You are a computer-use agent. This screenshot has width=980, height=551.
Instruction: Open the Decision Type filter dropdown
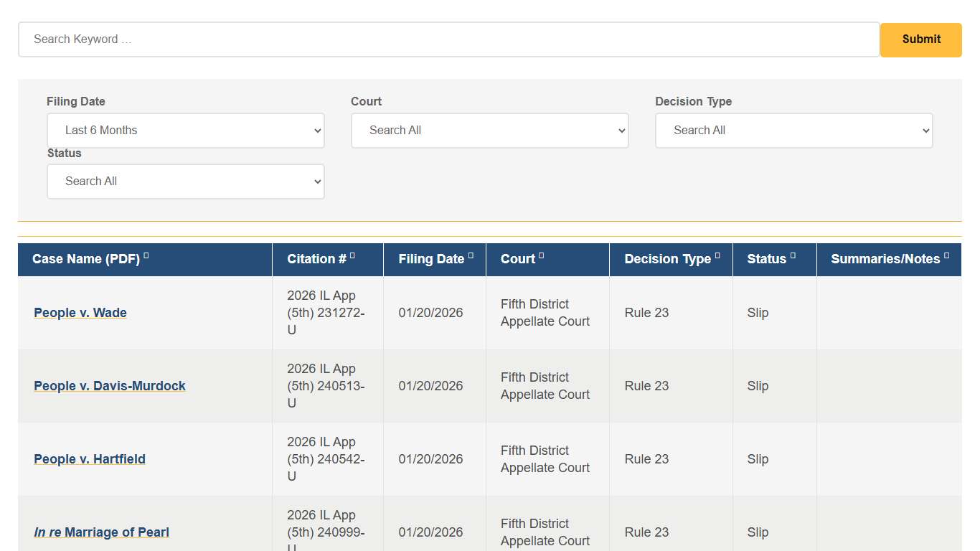[x=793, y=131]
